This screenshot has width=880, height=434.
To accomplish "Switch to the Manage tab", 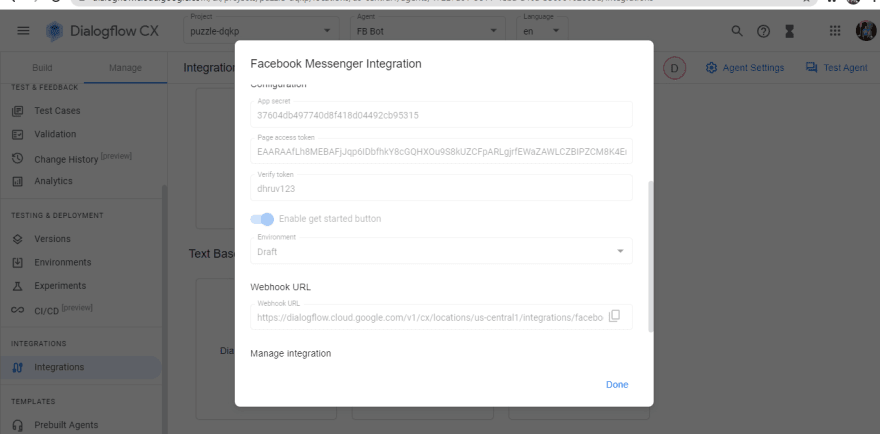I will (x=125, y=68).
